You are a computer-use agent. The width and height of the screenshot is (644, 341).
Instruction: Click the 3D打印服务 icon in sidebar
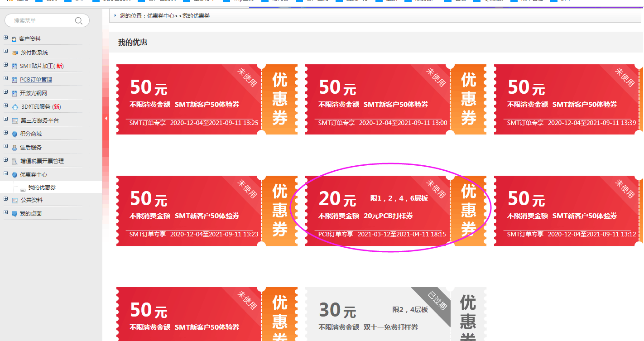tap(15, 107)
